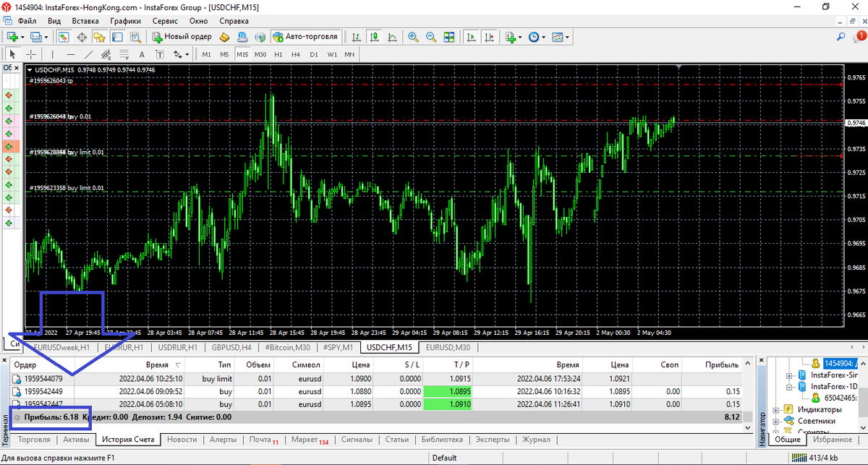Select the crosshair cursor tool
The height and width of the screenshot is (465, 868).
(31, 54)
